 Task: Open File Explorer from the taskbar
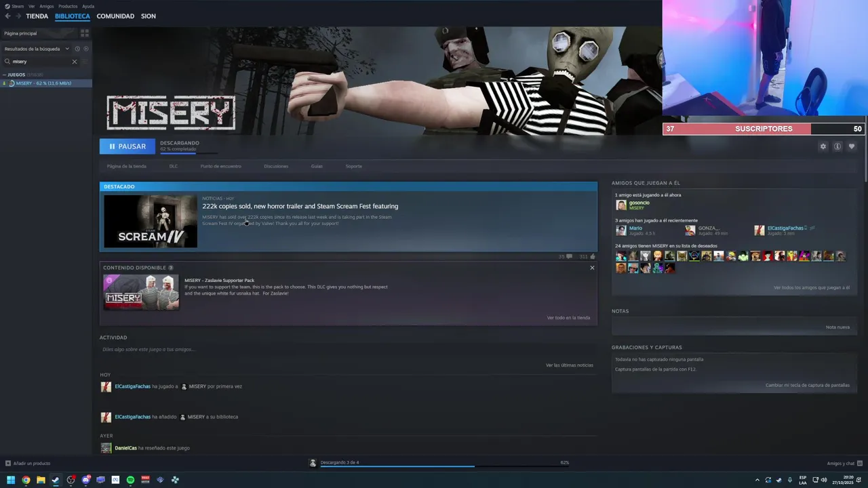(41, 480)
